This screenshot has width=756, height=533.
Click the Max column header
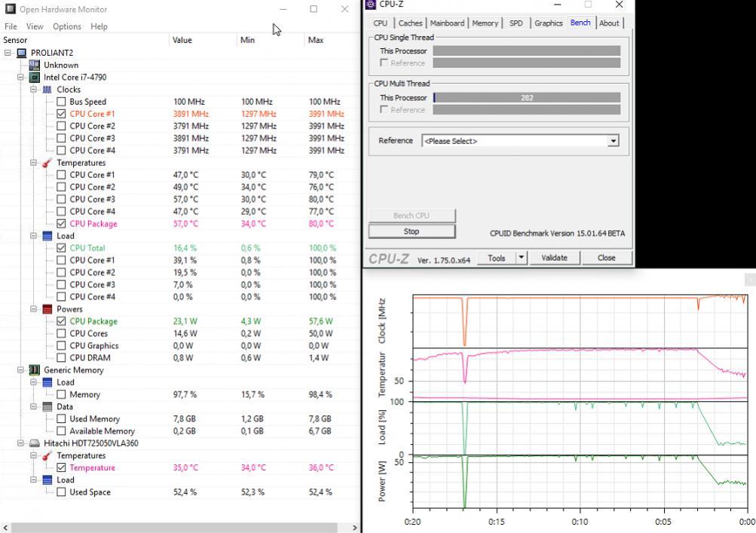332,40
